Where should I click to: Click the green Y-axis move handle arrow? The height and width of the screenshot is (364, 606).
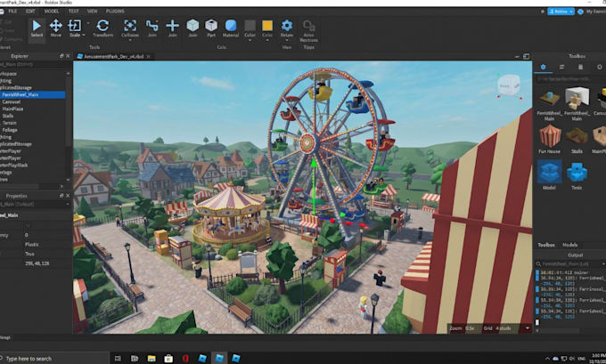pyautogui.click(x=314, y=163)
